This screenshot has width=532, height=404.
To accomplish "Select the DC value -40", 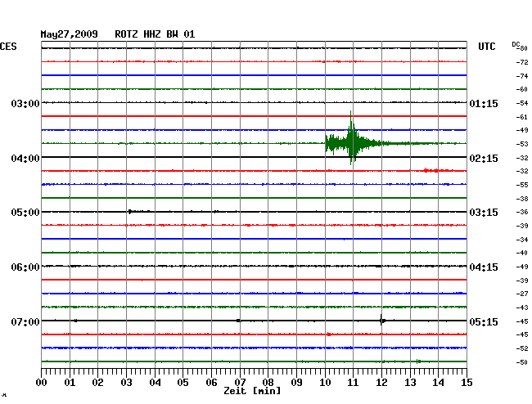I will point(522,253).
